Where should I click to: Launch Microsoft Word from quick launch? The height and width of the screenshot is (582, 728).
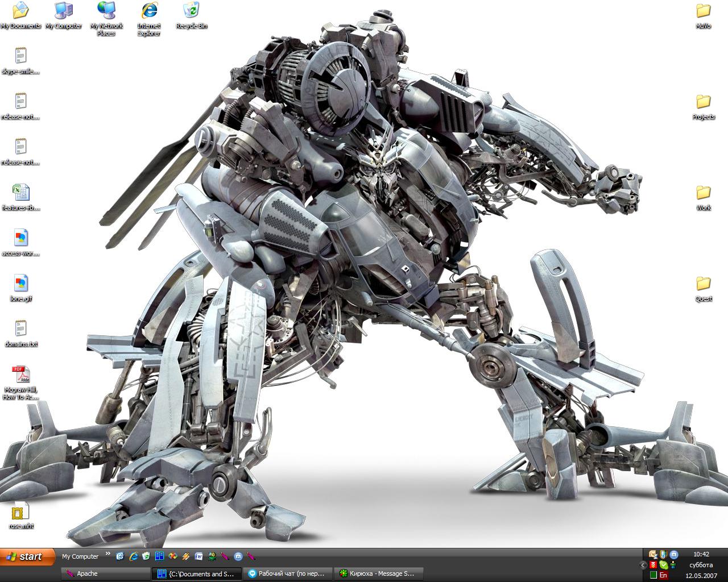(199, 556)
